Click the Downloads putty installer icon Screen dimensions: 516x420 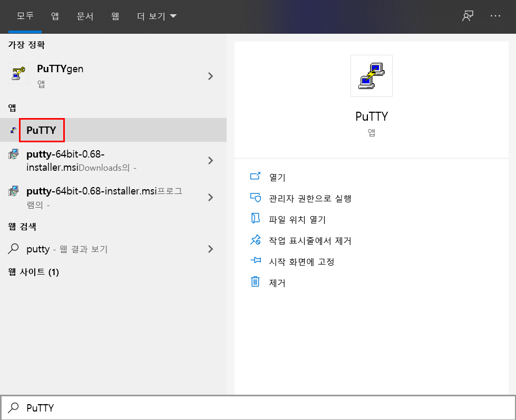click(x=13, y=154)
